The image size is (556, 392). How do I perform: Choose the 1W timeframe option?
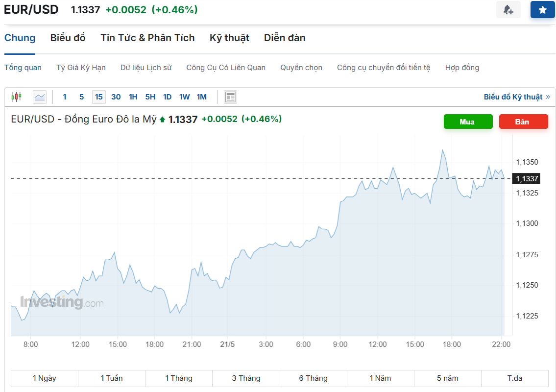point(185,97)
